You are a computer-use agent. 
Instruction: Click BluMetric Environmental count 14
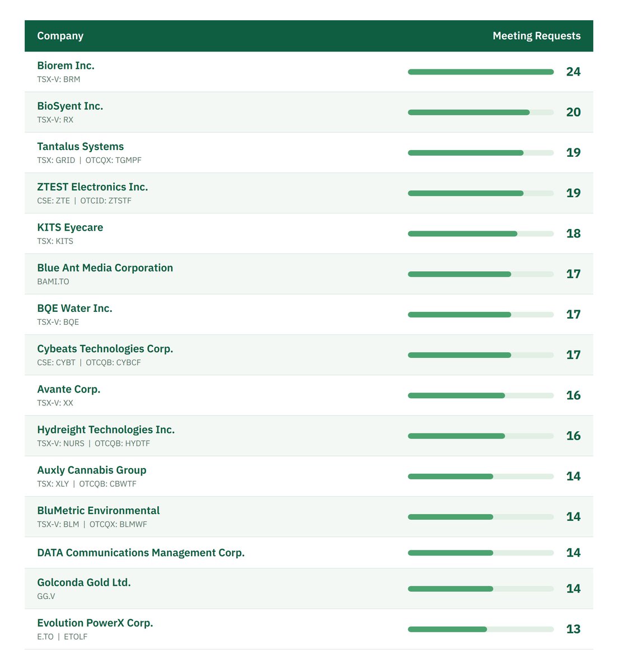click(573, 517)
